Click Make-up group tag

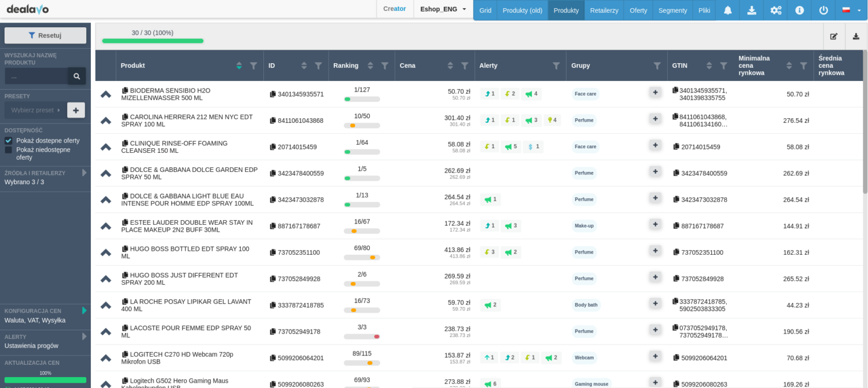click(584, 226)
